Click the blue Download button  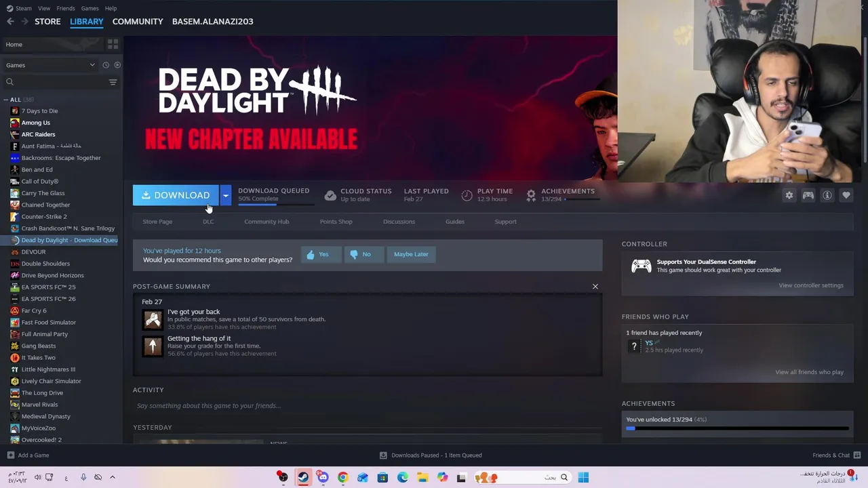click(176, 195)
